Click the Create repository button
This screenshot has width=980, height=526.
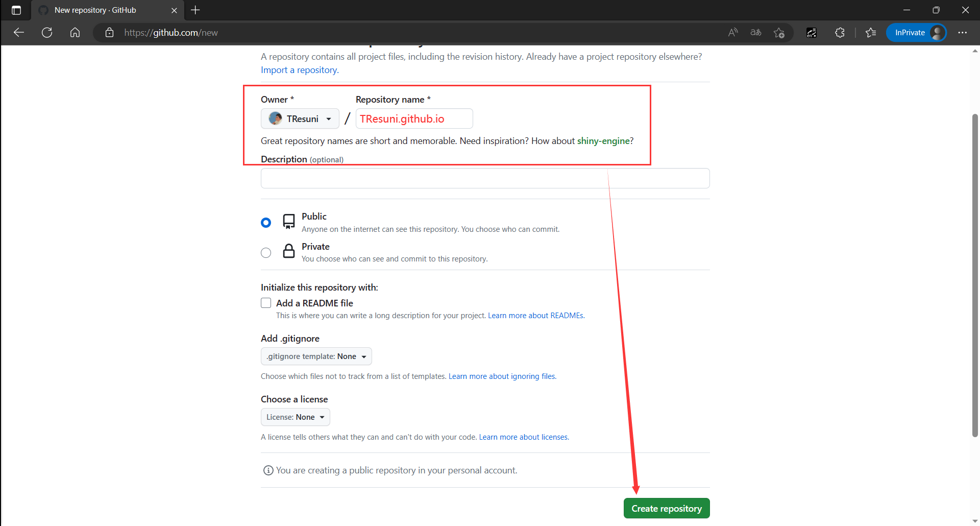667,509
